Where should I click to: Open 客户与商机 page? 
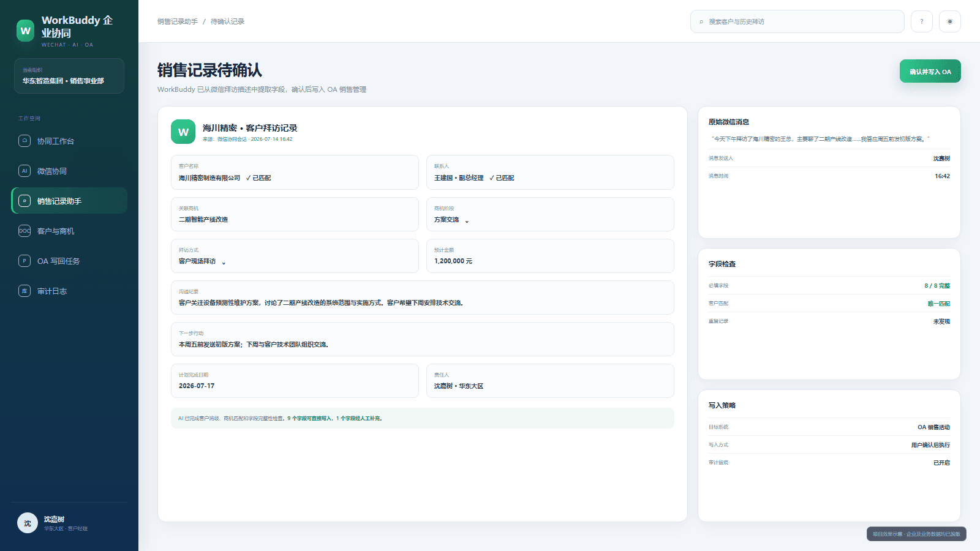click(x=69, y=231)
